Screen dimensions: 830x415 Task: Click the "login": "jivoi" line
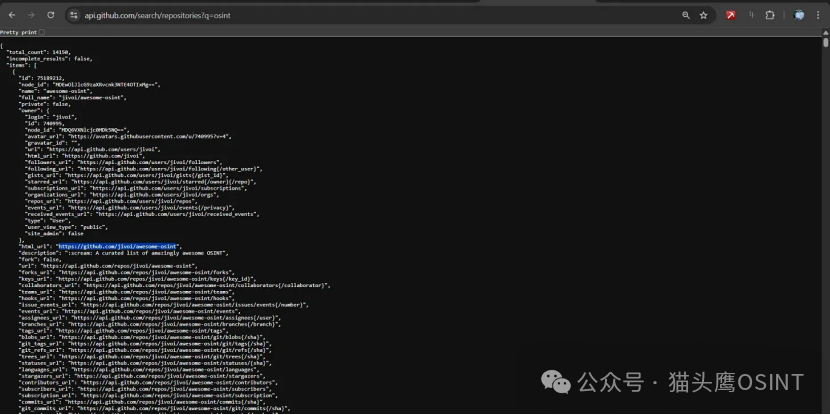coord(51,117)
